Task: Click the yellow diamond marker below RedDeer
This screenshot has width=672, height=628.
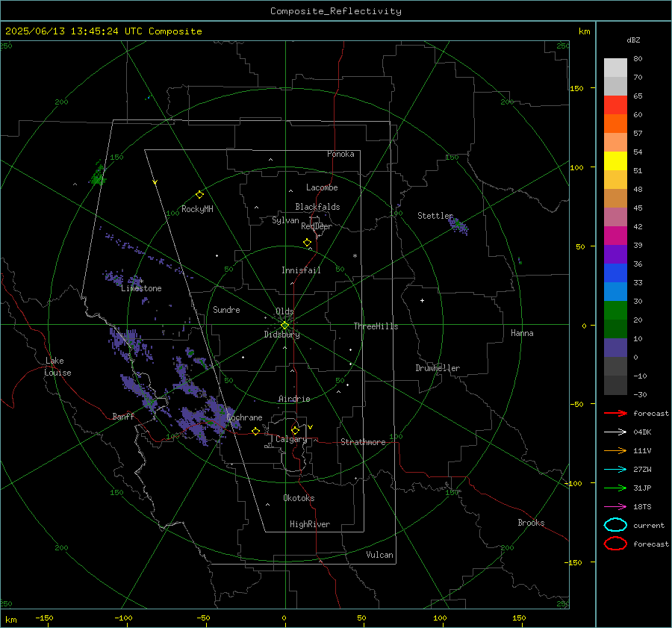Action: coord(307,243)
